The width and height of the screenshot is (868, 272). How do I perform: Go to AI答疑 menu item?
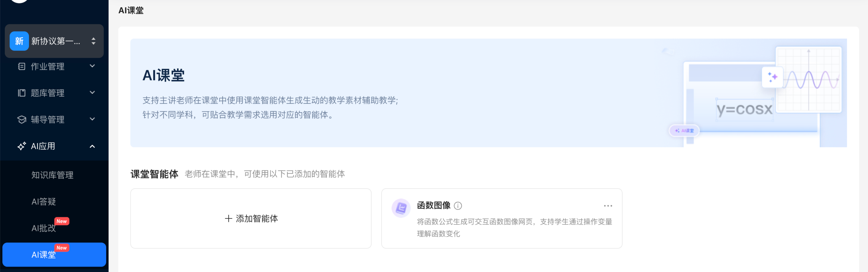click(43, 202)
